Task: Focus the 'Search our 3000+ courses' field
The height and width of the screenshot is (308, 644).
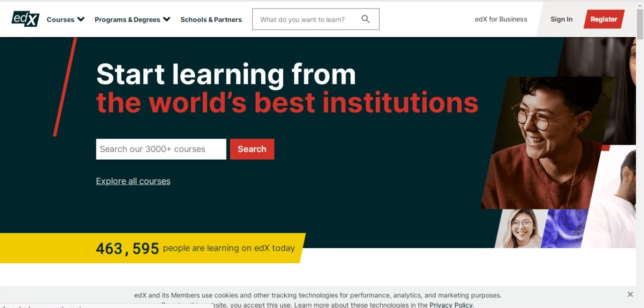Action: coord(161,149)
